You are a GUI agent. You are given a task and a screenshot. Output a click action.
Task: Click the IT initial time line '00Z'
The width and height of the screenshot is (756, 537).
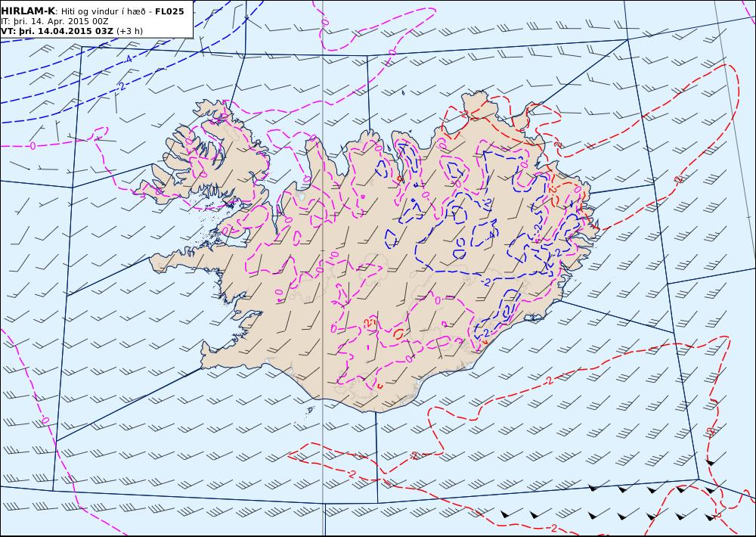pos(101,21)
